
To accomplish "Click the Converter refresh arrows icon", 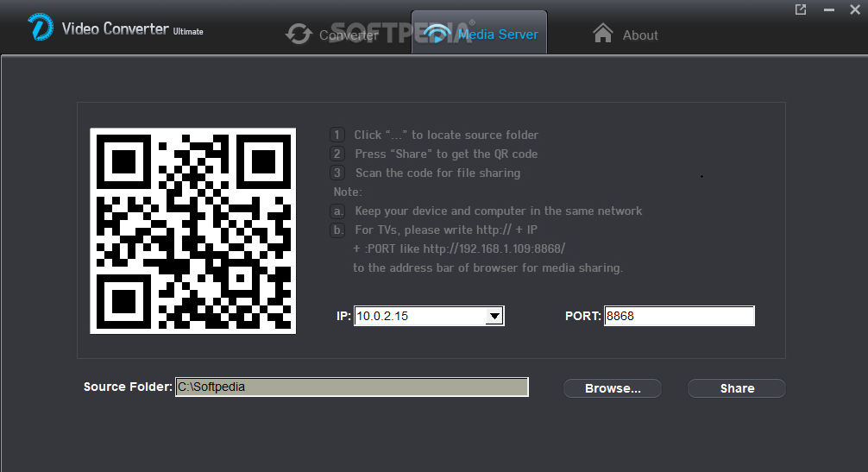I will click(299, 34).
